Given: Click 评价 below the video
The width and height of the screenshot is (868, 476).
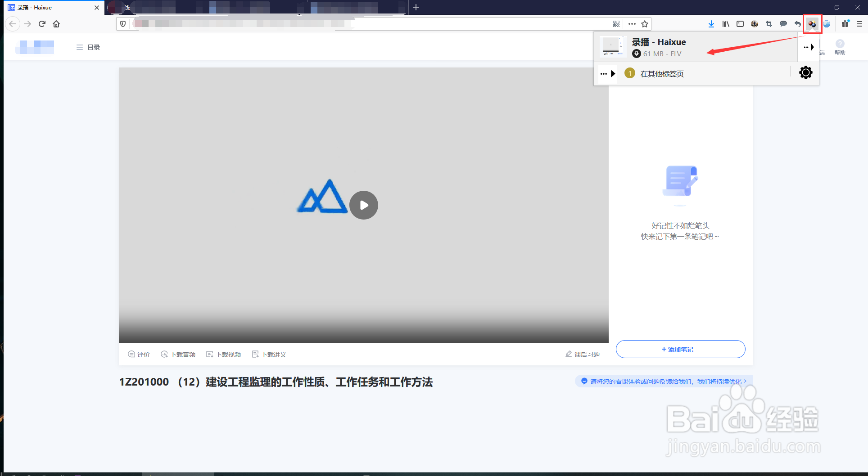Looking at the screenshot, I should click(139, 355).
